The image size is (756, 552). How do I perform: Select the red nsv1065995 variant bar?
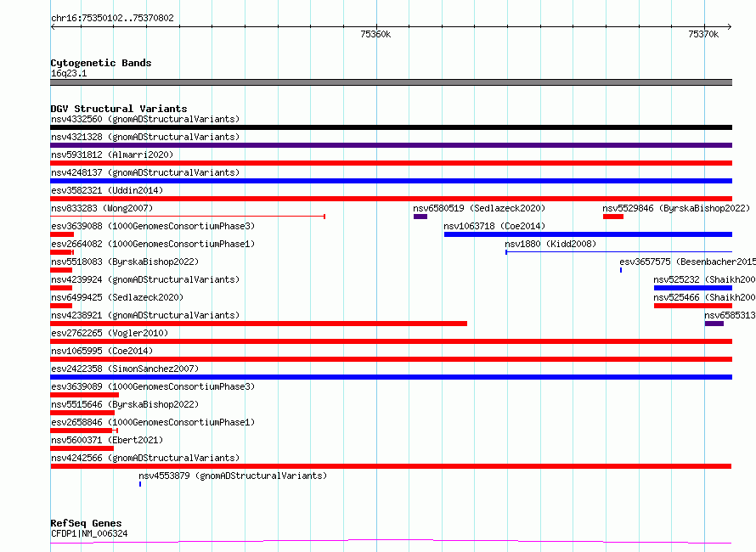click(391, 359)
